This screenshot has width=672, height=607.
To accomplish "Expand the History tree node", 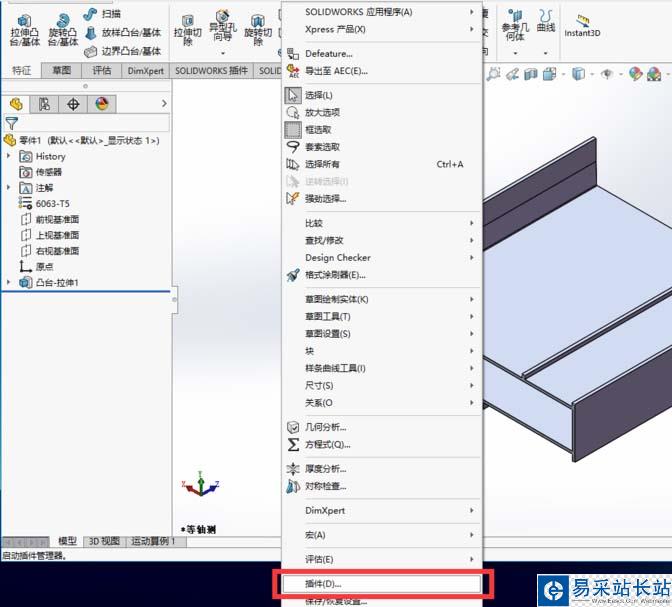I will (8, 156).
